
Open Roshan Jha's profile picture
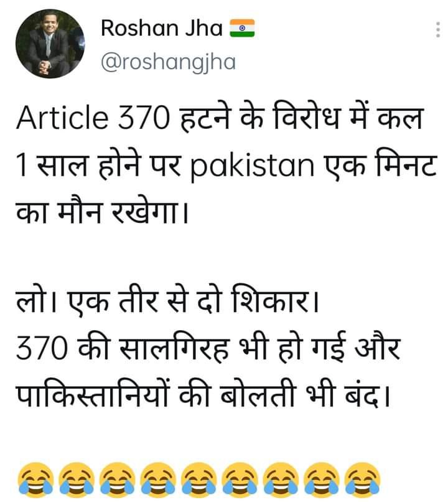coord(50,44)
